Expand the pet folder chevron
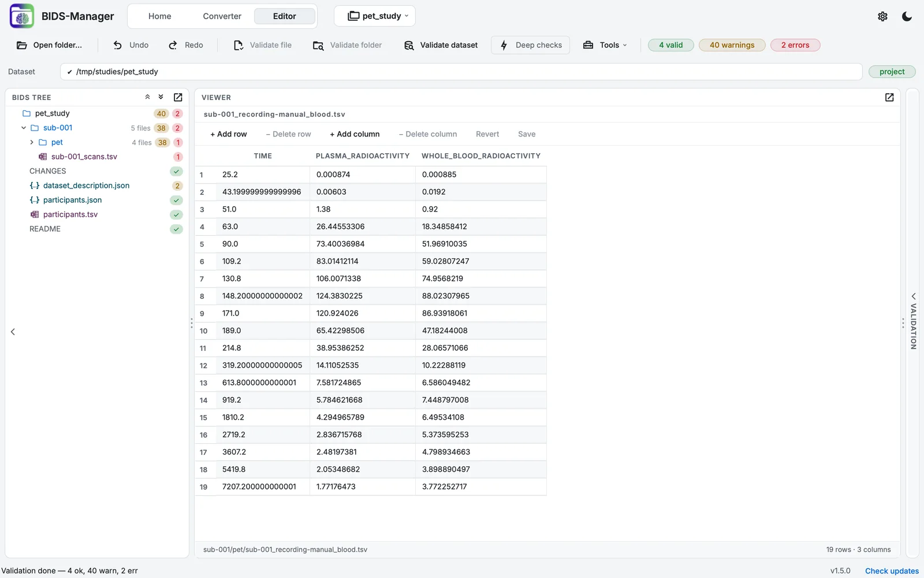Screen dimensions: 924x578 [x=32, y=142]
